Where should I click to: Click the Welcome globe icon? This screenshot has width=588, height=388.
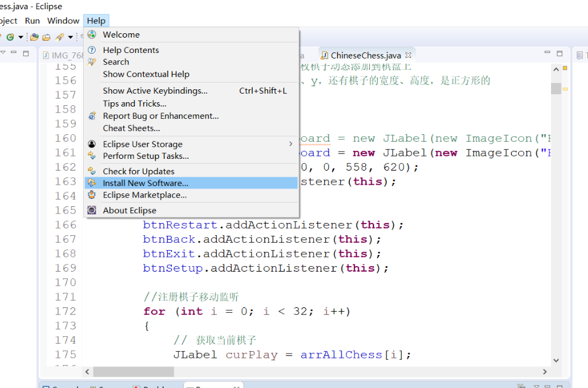92,34
